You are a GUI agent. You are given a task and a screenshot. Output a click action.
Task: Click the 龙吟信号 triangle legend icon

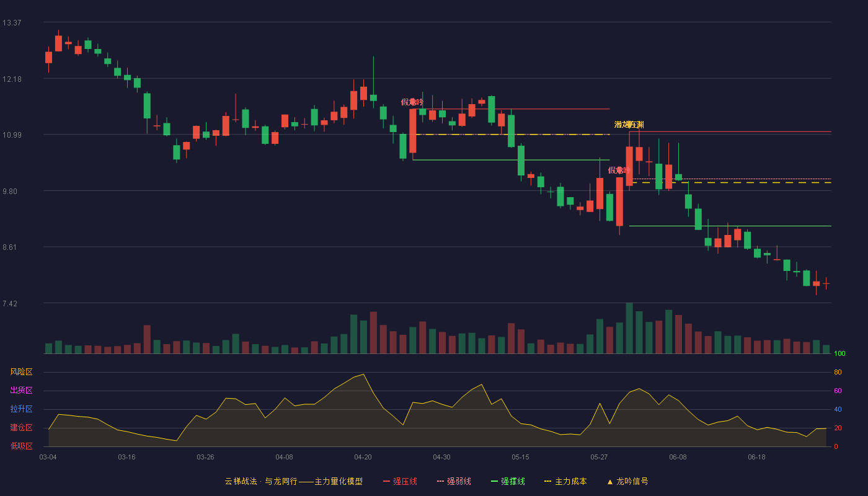(610, 482)
